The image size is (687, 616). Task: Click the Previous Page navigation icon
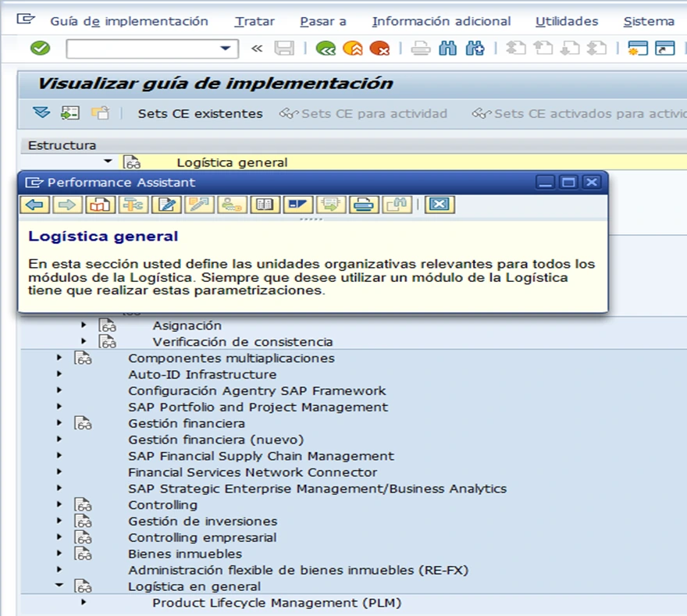pos(543,48)
